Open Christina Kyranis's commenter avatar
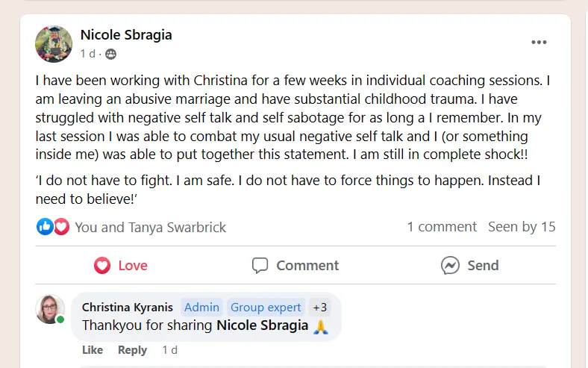This screenshot has height=368, width=588. coord(50,308)
